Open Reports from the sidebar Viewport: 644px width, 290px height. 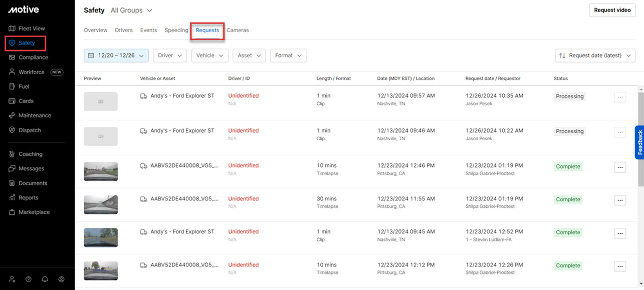[28, 197]
